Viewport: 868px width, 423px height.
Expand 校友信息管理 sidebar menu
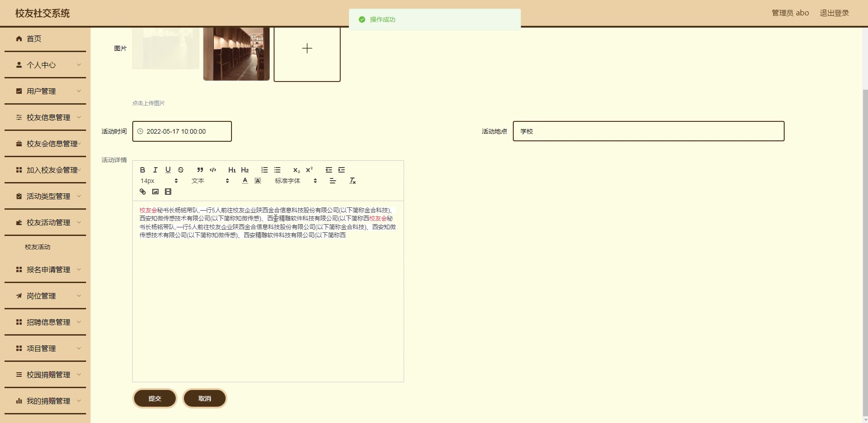[45, 118]
